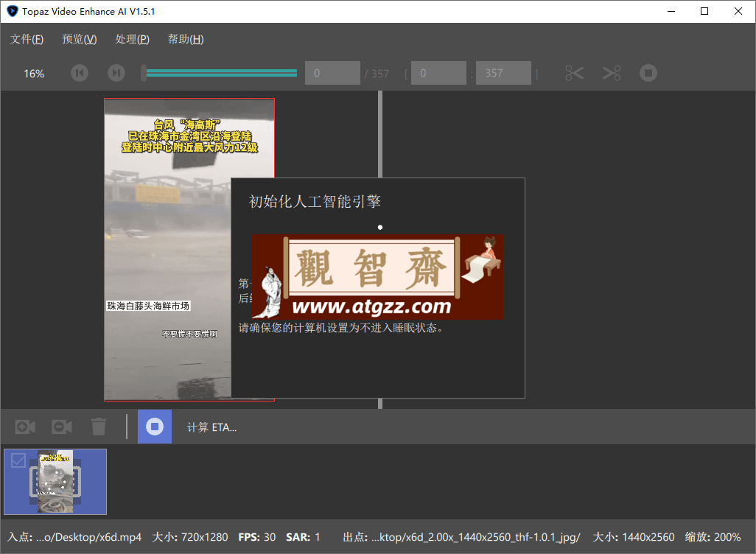Click the input path ...o/Desktop/x6d.mp4 text
The width and height of the screenshot is (756, 554).
coord(88,537)
